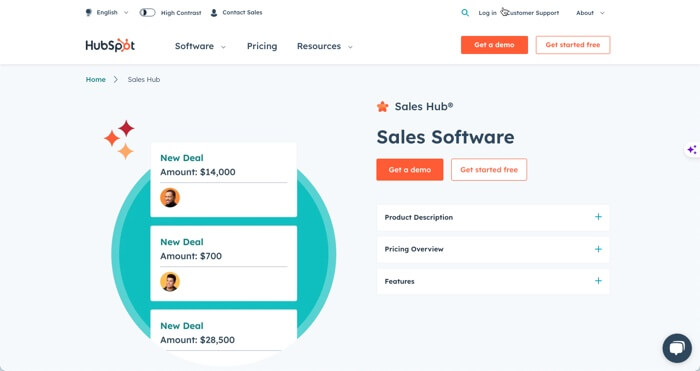Click the Sales Software heading
The height and width of the screenshot is (371, 700).
(445, 137)
